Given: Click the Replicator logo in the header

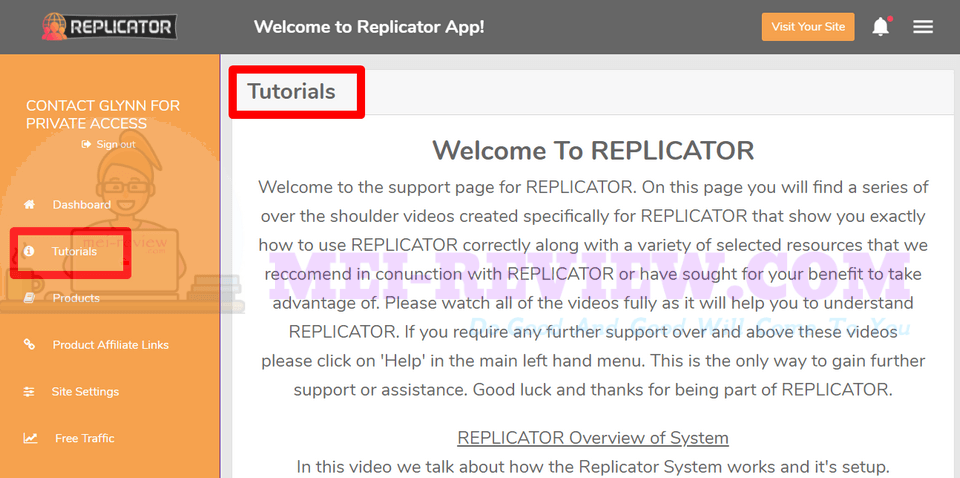Looking at the screenshot, I should pos(110,27).
